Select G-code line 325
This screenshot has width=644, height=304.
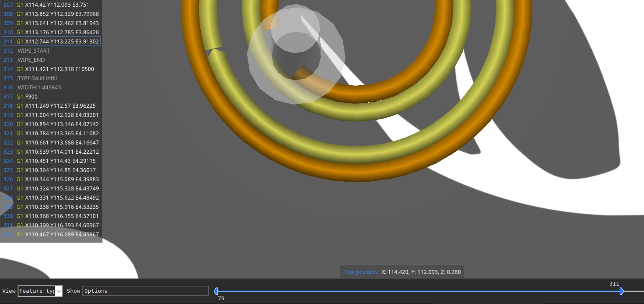click(x=51, y=170)
